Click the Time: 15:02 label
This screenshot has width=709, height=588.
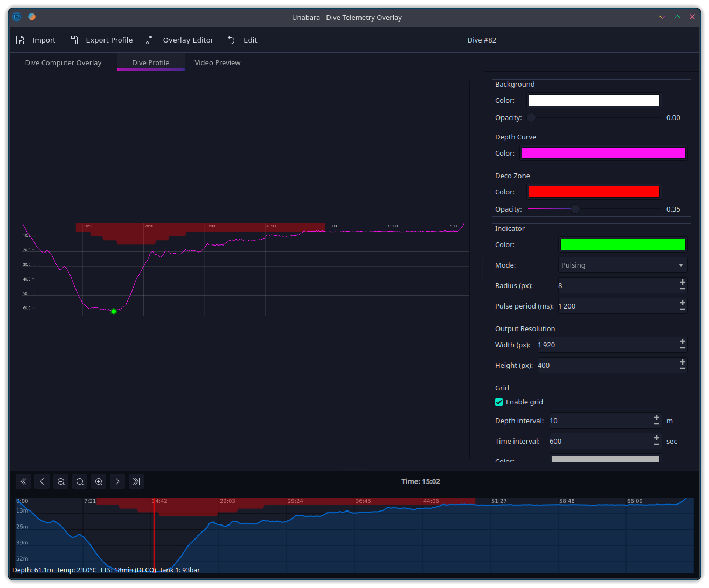tap(421, 481)
